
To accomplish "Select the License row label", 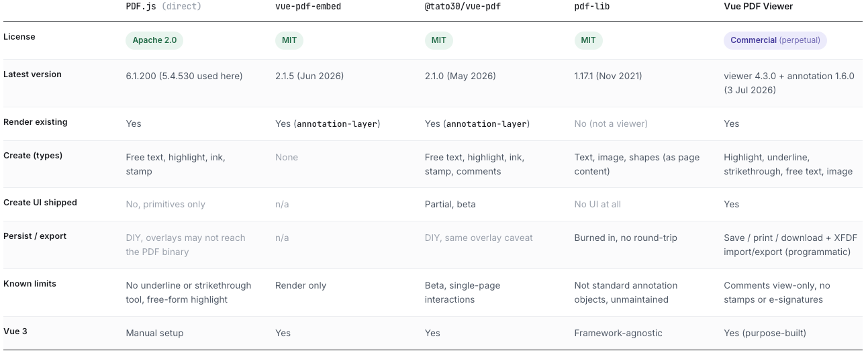I will tap(19, 36).
